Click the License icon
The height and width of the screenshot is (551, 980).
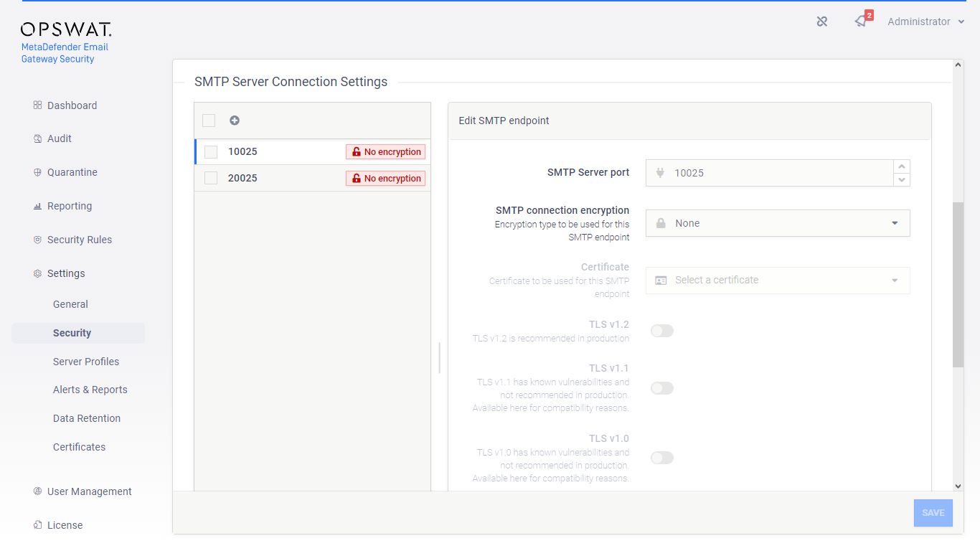click(x=37, y=525)
